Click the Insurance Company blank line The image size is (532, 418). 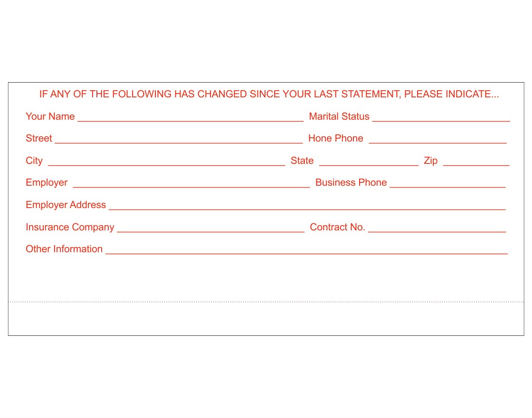coord(211,232)
